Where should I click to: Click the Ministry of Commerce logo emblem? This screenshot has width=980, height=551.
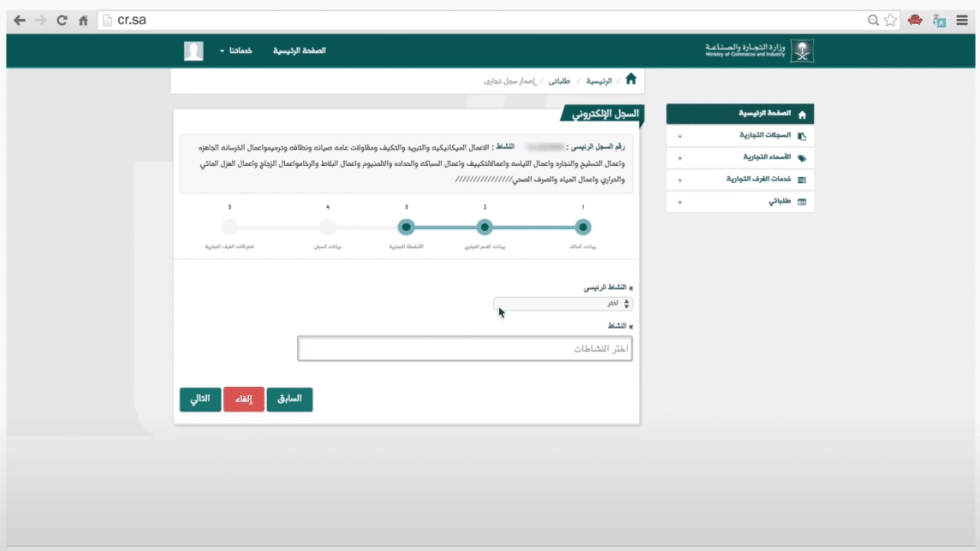802,50
